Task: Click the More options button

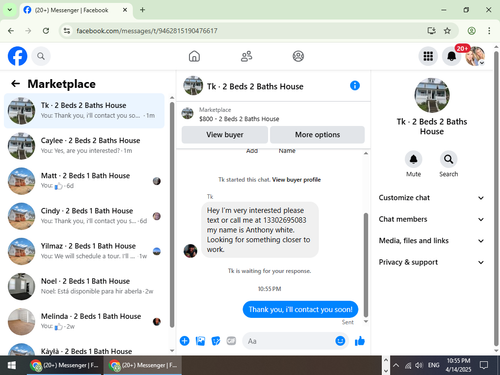Action: [317, 135]
